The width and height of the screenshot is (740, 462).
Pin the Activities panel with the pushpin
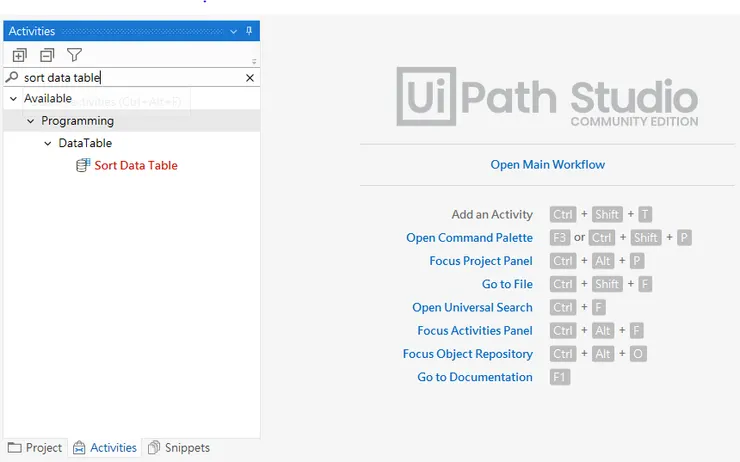point(250,31)
